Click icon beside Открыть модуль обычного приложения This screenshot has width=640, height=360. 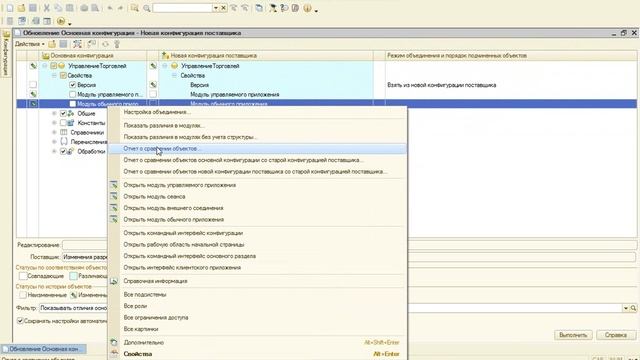click(x=114, y=219)
